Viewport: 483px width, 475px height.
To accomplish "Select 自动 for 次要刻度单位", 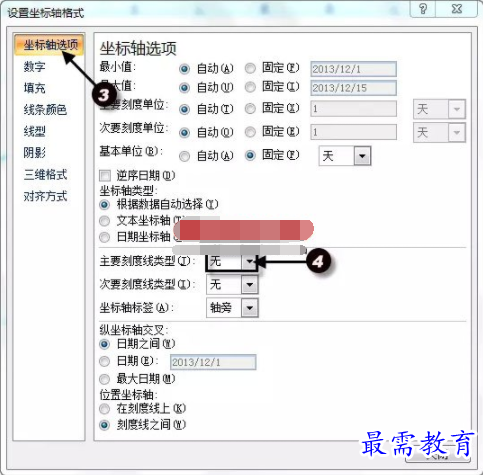I will [x=184, y=133].
